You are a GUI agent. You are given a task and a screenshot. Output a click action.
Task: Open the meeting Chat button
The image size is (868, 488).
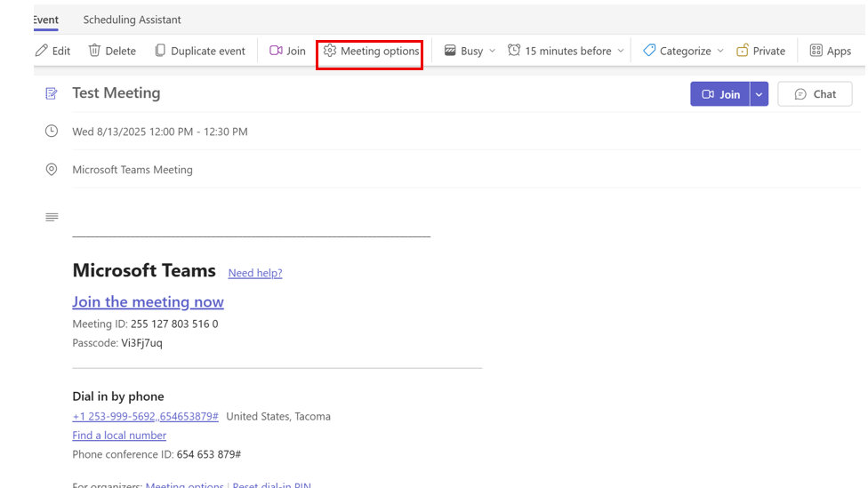pyautogui.click(x=815, y=94)
